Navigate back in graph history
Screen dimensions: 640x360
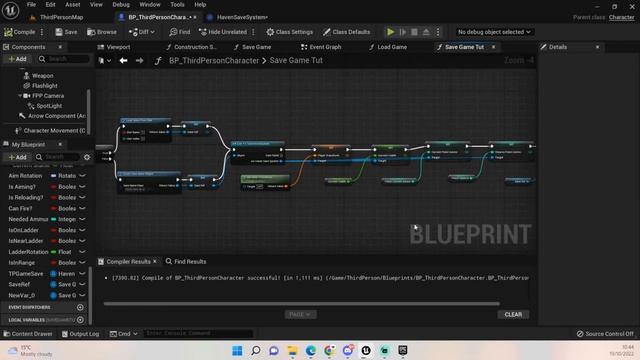tap(123, 60)
